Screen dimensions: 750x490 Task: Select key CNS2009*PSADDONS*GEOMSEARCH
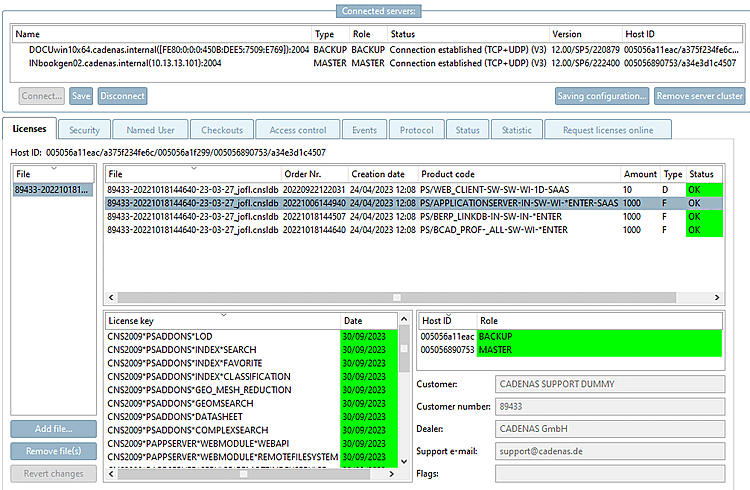click(251, 403)
